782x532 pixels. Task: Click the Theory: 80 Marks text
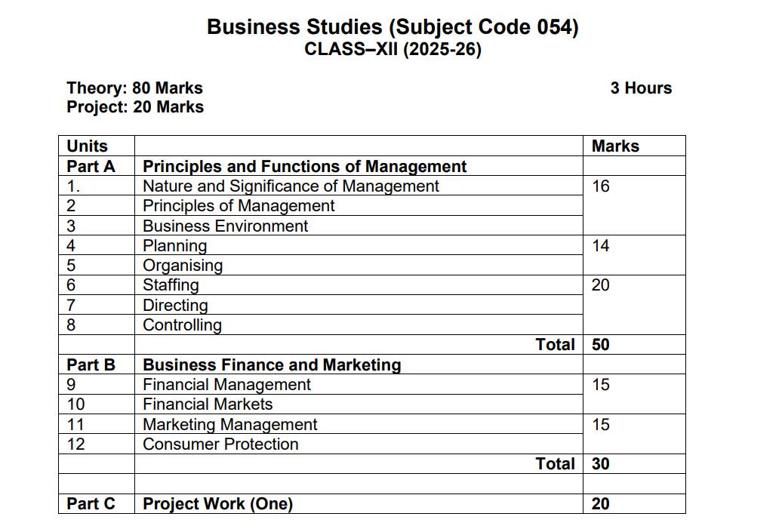pyautogui.click(x=134, y=88)
